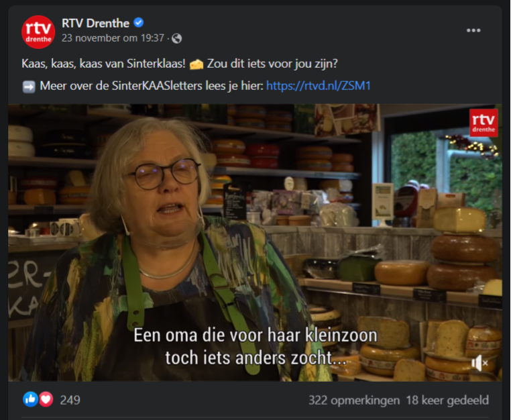Play the video of the woman in the cheese shop
The height and width of the screenshot is (420, 511).
click(255, 243)
